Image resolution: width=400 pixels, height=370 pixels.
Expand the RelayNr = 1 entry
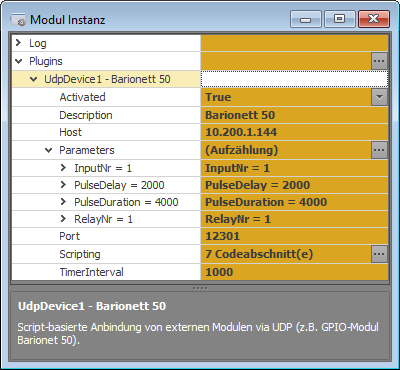(x=63, y=219)
